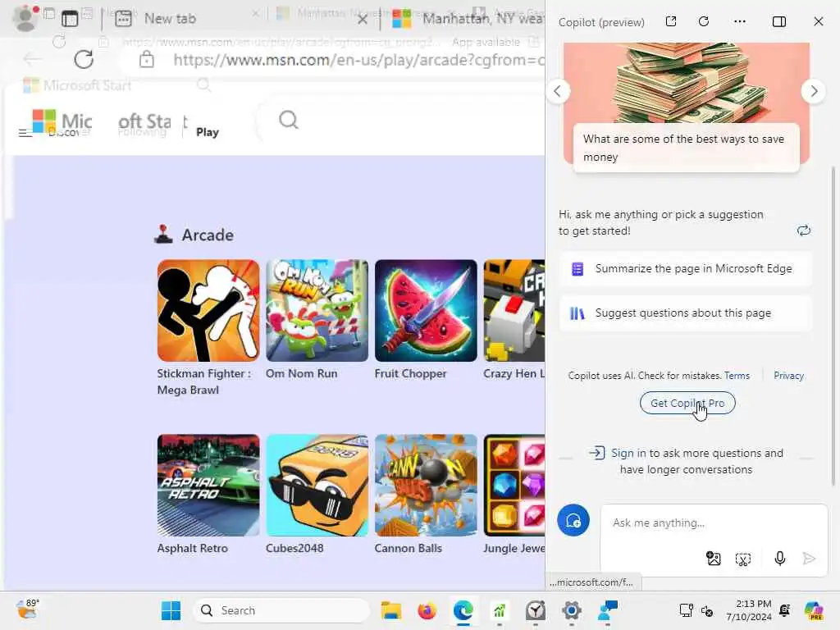This screenshot has width=840, height=630.
Task: Toggle the Copilot split-screen pane
Action: [779, 21]
